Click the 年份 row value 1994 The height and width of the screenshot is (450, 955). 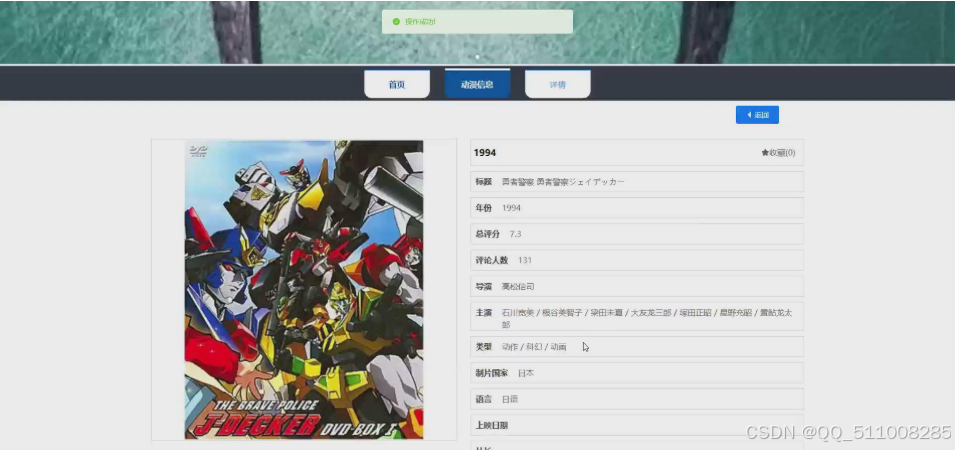[x=511, y=208]
